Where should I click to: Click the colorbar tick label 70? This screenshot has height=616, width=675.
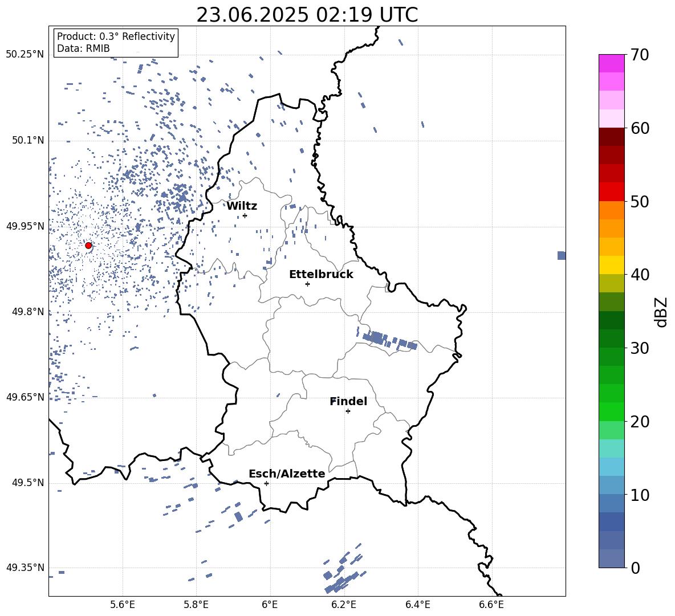tap(640, 55)
